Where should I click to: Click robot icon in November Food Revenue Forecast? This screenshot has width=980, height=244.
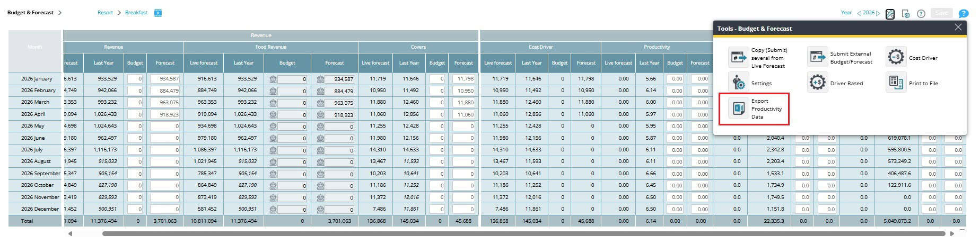tap(320, 197)
